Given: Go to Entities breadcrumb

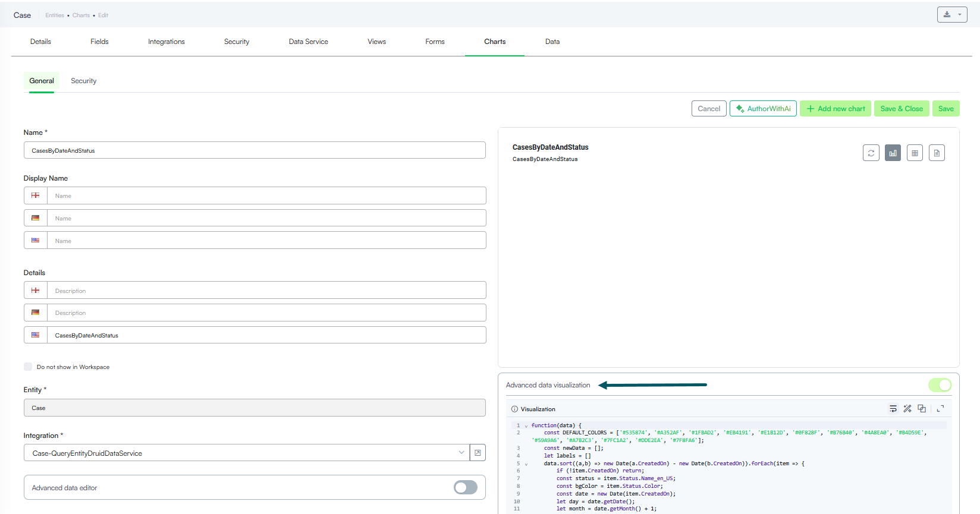Looking at the screenshot, I should coord(55,15).
